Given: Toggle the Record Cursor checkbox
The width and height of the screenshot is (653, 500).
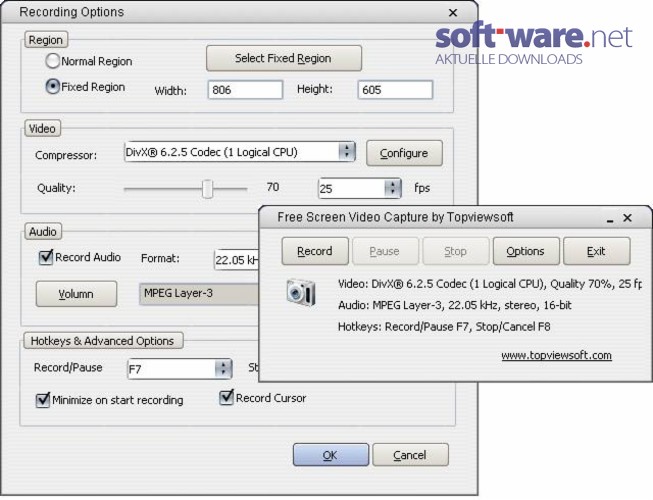Looking at the screenshot, I should (226, 398).
